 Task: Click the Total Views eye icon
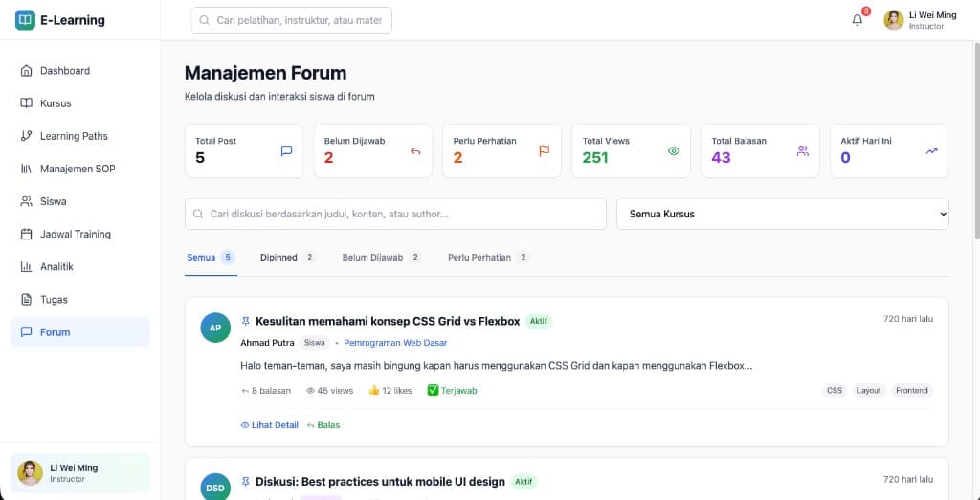click(x=673, y=150)
